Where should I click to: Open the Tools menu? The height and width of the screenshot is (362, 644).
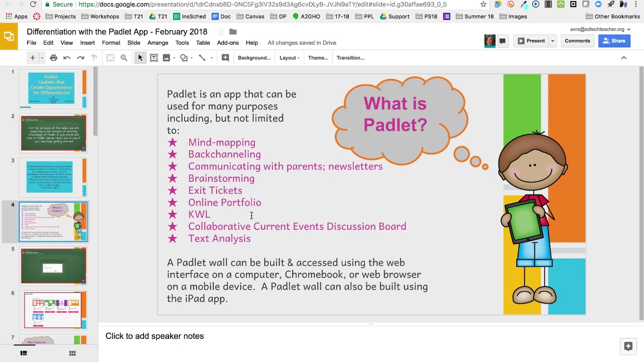click(182, 43)
